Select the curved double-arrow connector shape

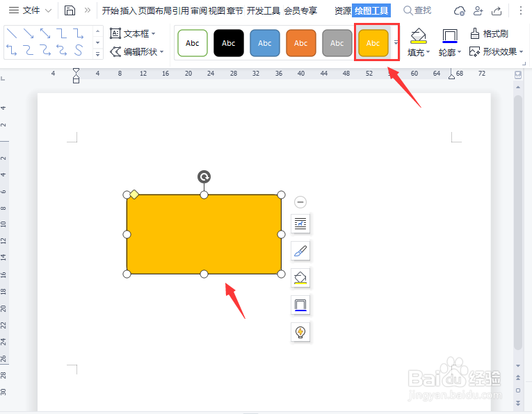62,50
